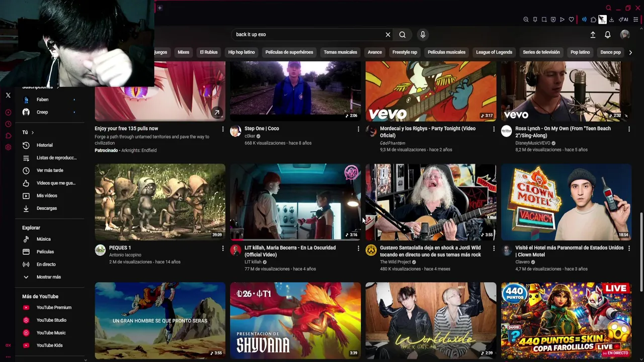This screenshot has width=644, height=362.
Task: Click the pin icon in browser toolbar
Action: click(x=535, y=20)
